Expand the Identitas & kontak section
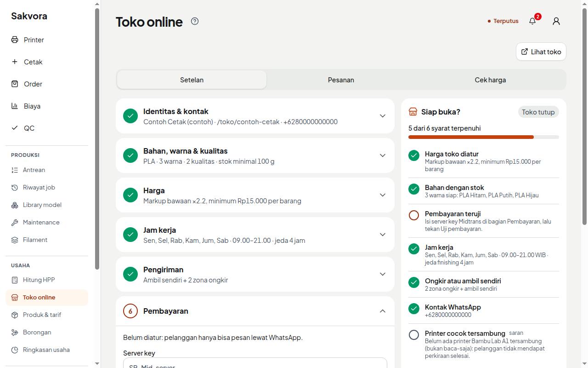 tap(255, 116)
